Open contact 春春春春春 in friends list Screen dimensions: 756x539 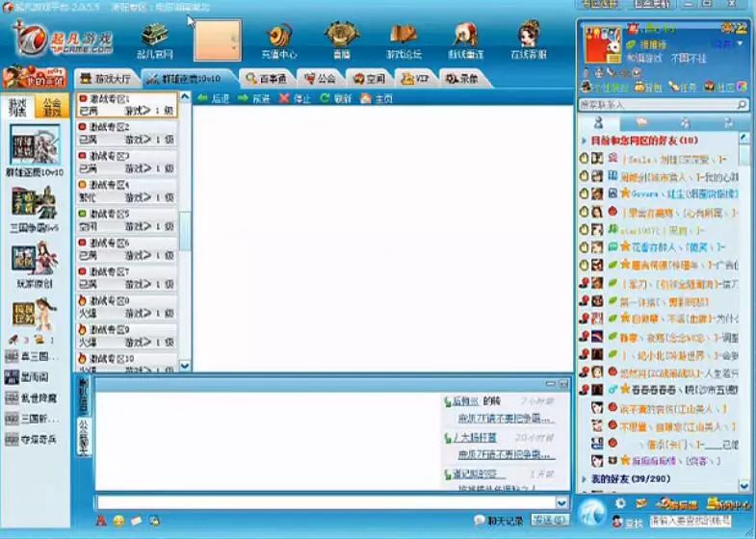660,390
